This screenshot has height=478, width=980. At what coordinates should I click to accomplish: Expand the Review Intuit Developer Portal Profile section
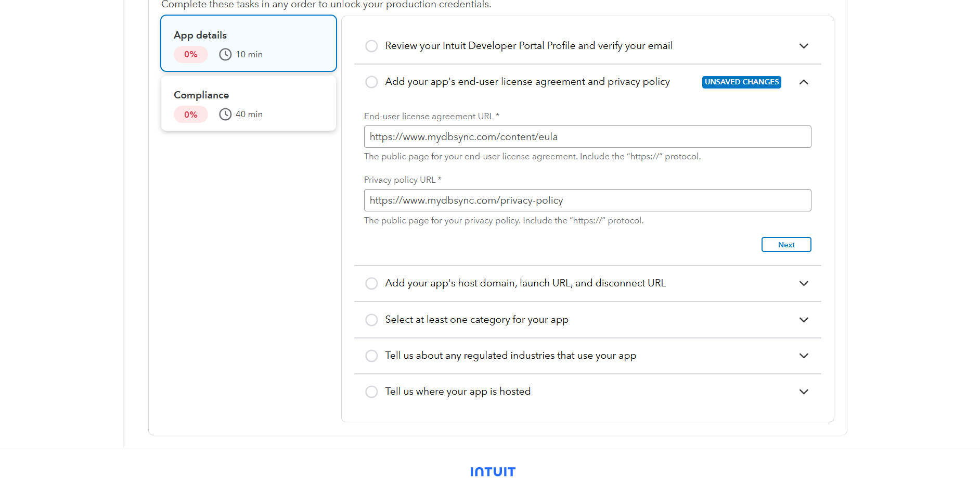point(804,46)
